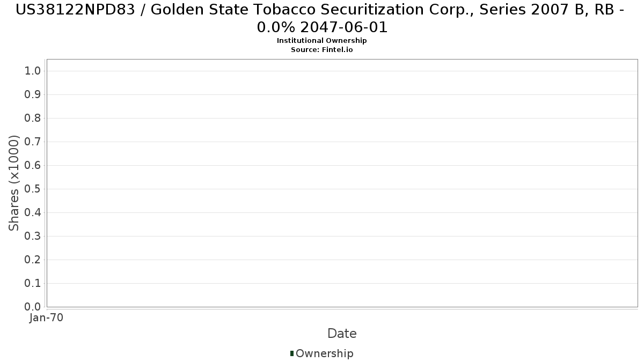Click the 0.9 y-axis tick label
The height and width of the screenshot is (362, 644).
[x=33, y=95]
